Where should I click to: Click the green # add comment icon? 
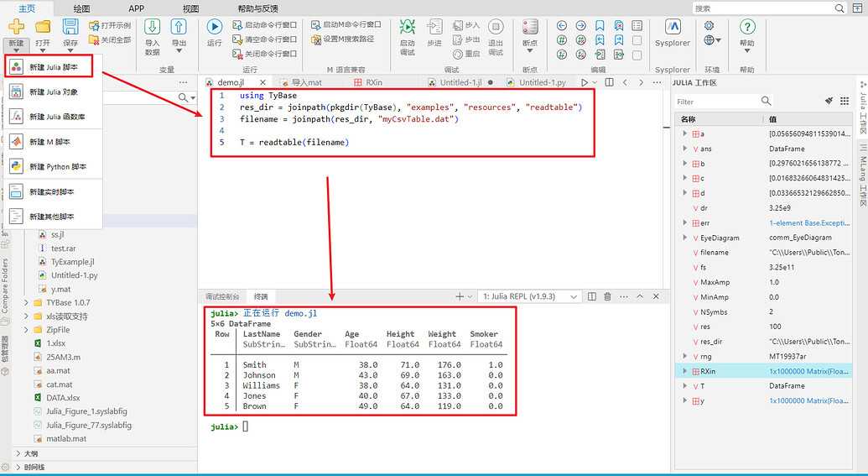pos(562,40)
